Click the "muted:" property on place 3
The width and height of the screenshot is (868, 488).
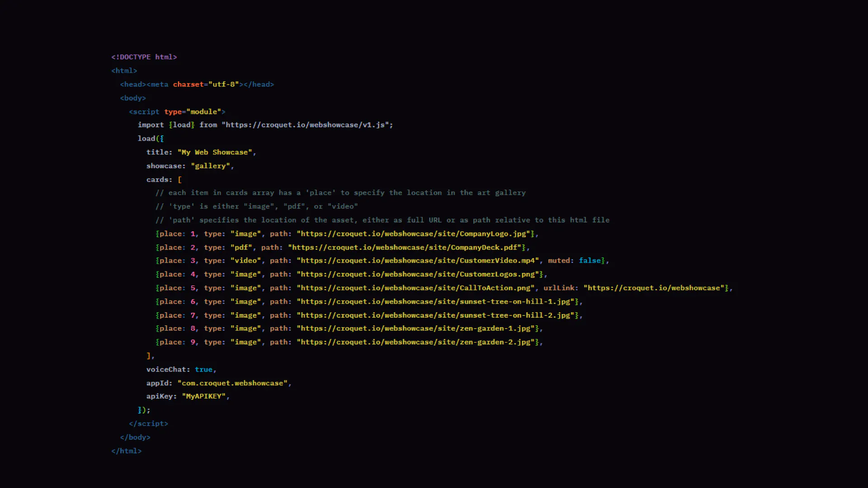point(561,261)
